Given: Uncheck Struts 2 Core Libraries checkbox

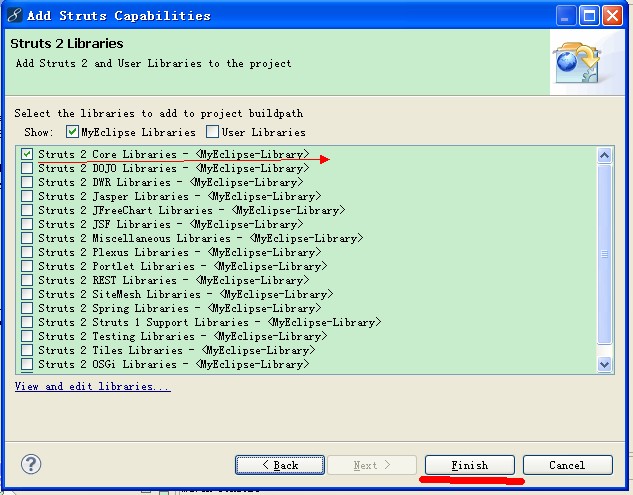Looking at the screenshot, I should point(27,154).
